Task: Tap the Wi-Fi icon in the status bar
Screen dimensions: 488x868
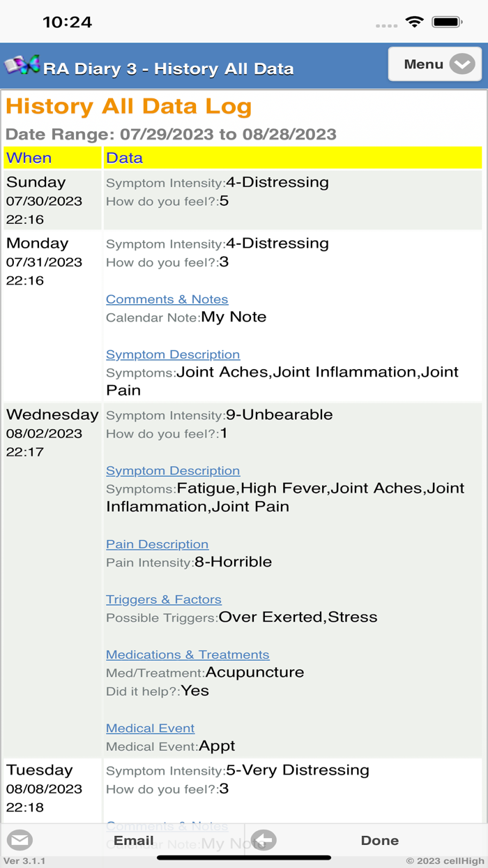Action: tap(415, 22)
